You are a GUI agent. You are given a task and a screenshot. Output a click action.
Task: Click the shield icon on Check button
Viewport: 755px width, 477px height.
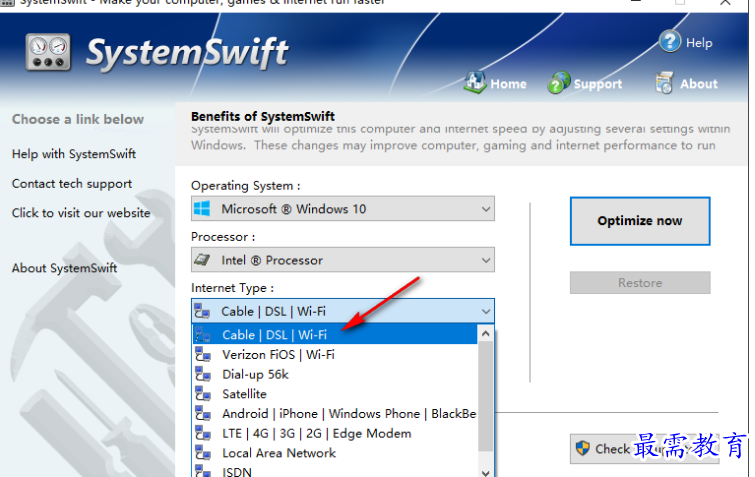click(583, 449)
